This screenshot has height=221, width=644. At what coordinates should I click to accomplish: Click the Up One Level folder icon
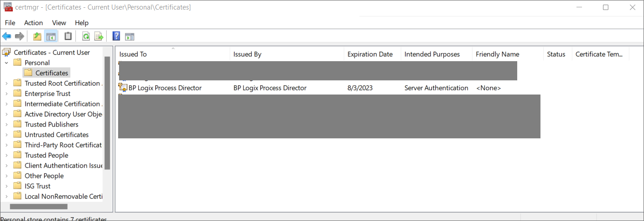click(37, 37)
